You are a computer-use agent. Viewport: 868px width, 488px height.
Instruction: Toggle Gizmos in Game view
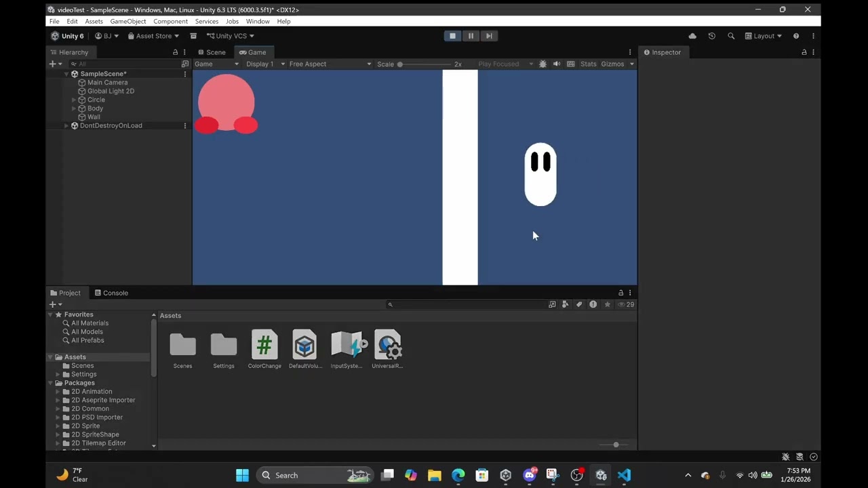[612, 64]
